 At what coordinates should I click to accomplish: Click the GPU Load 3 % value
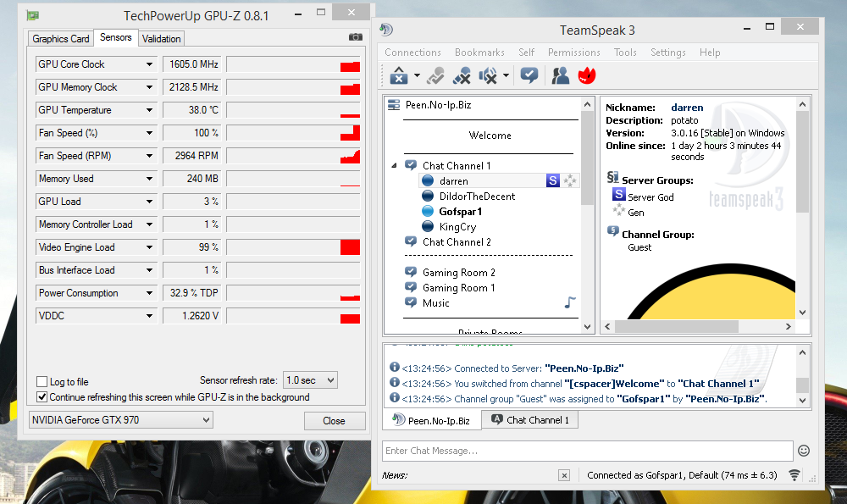tap(191, 202)
